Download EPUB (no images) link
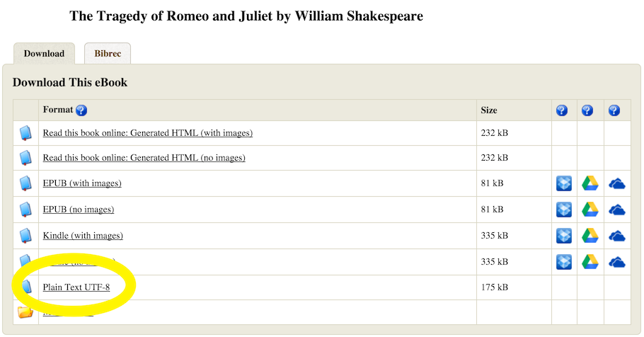This screenshot has height=337, width=644. click(79, 209)
